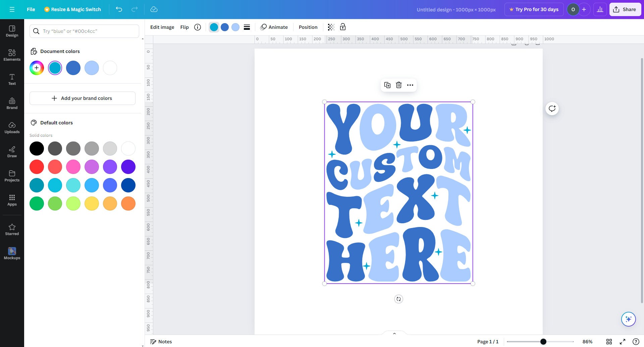Toggle grid view at the bottom right
This screenshot has width=644, height=347.
[609, 341]
